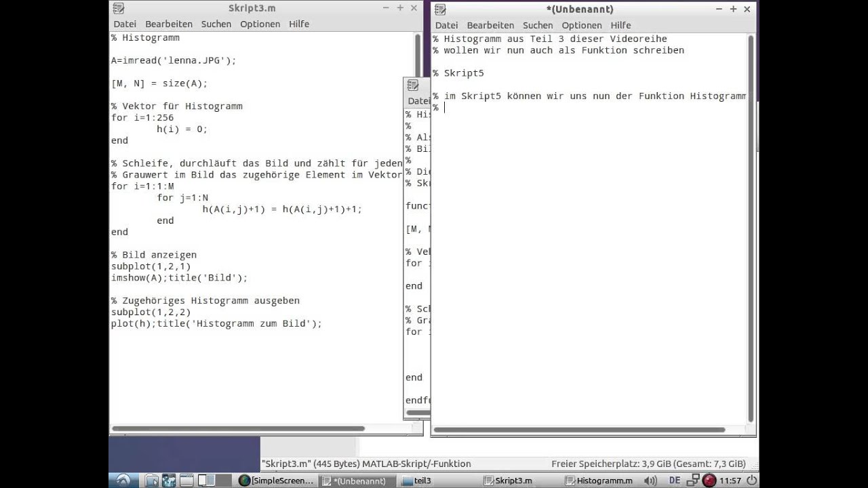This screenshot has height=488, width=868.
Task: Click the power/logout icon in tray
Action: click(x=751, y=481)
